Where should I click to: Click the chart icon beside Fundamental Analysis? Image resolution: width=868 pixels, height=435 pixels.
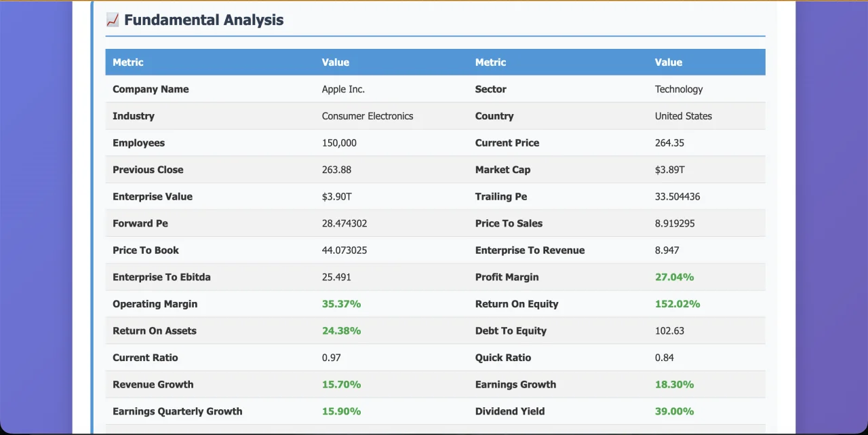coord(113,20)
